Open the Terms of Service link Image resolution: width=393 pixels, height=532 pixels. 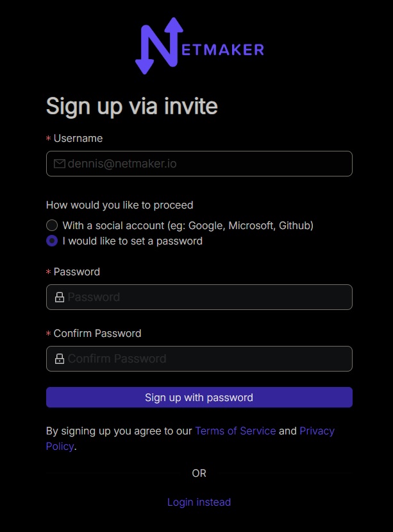235,431
